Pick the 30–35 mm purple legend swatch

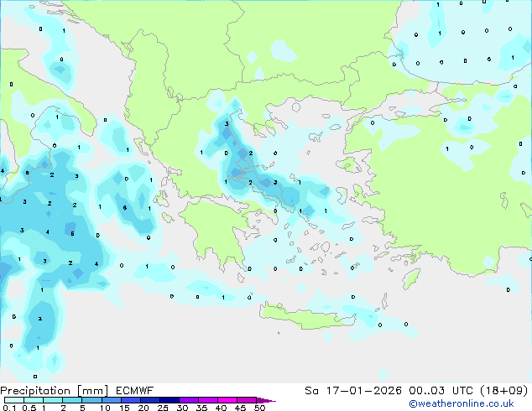pos(189,400)
